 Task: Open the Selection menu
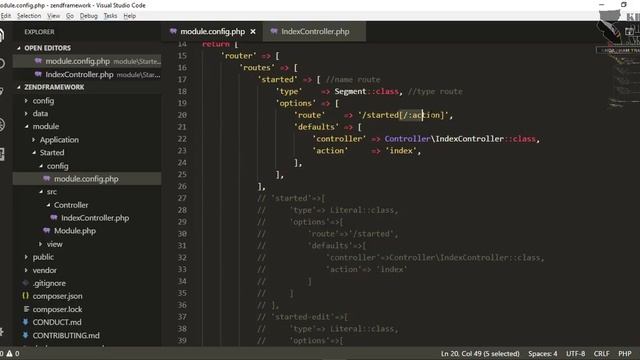pos(29,16)
